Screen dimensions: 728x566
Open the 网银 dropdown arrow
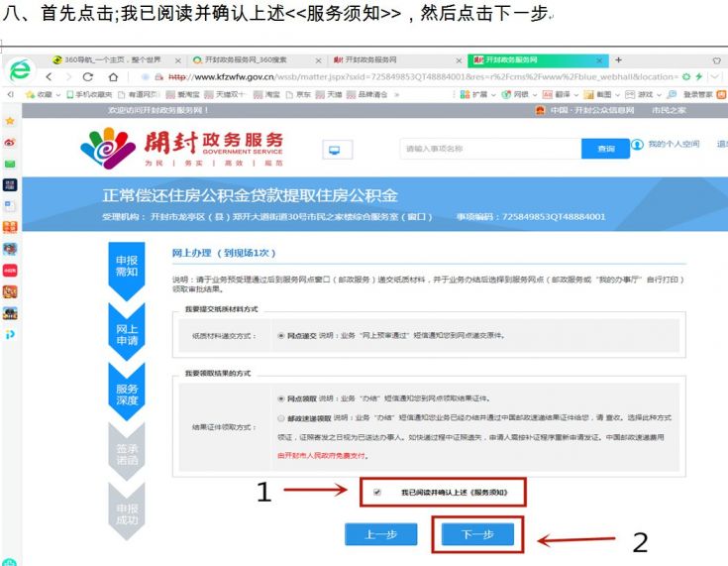[535, 95]
